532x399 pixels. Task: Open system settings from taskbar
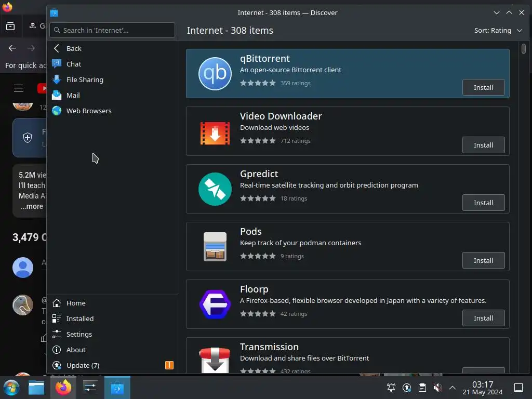(90, 388)
